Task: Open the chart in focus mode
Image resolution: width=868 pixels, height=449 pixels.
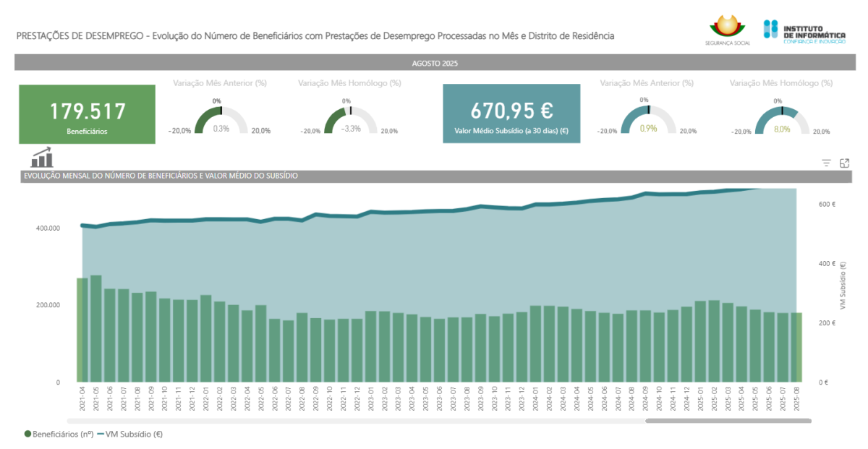Action: click(x=844, y=163)
